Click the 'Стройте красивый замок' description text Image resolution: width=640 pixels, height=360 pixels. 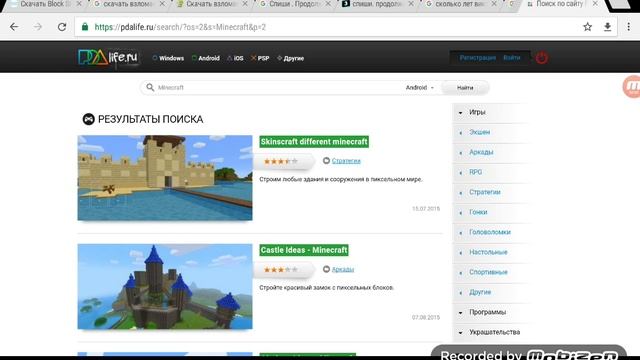(x=327, y=287)
